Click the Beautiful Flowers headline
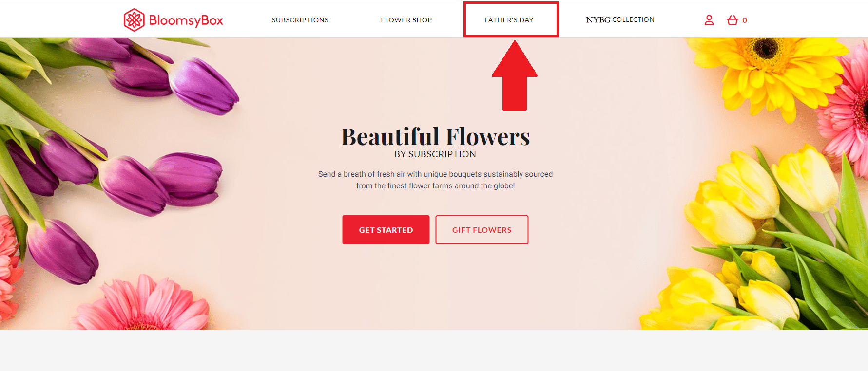This screenshot has height=371, width=868. [435, 137]
